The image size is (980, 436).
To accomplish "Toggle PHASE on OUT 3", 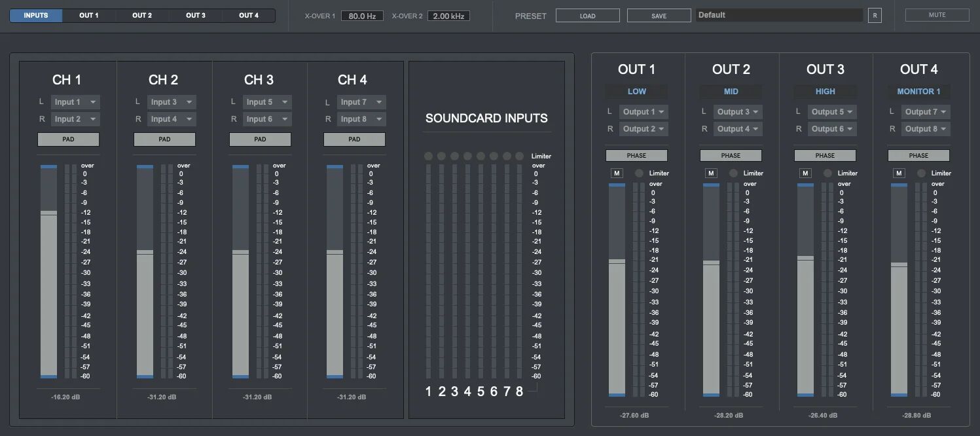I will 825,155.
